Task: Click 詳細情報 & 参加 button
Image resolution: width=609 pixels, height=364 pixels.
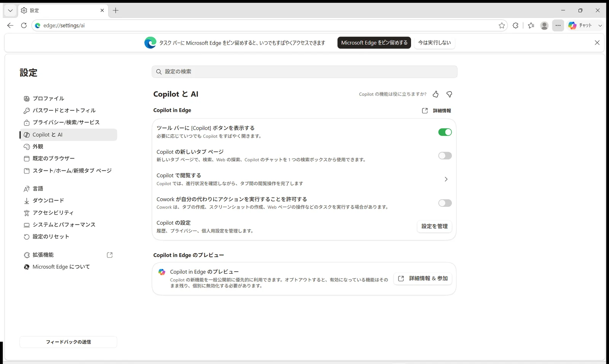Action: coord(423,278)
